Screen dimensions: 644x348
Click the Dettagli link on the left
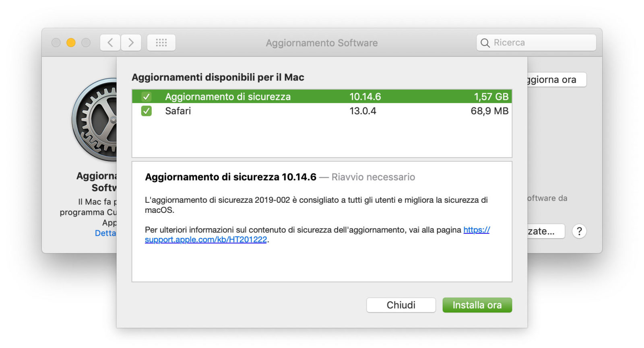(x=105, y=233)
